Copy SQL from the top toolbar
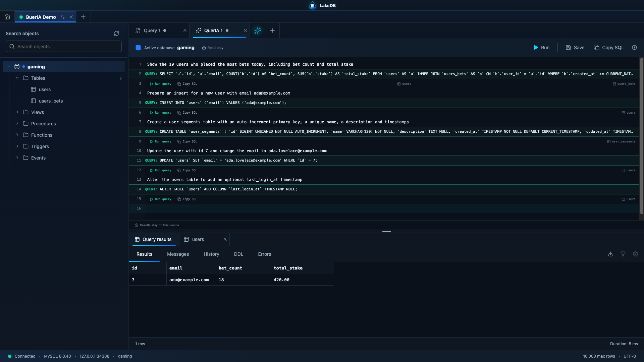 click(609, 48)
